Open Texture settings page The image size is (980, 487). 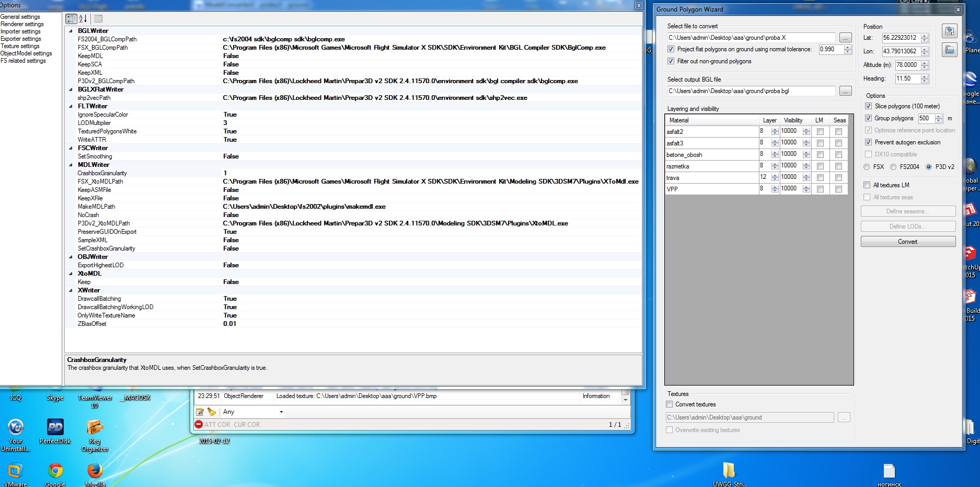point(20,46)
